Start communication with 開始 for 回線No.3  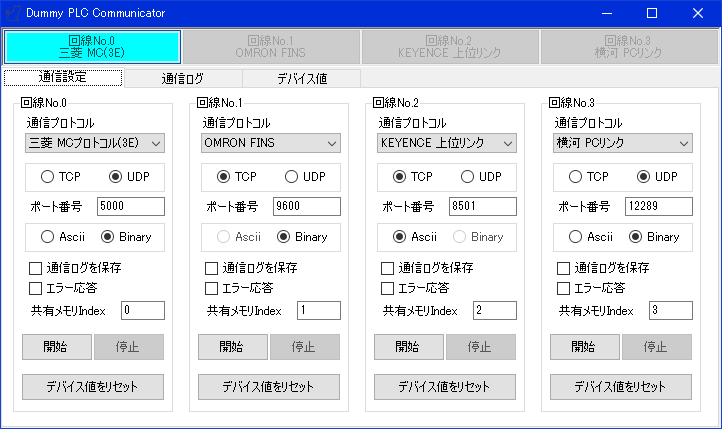click(584, 347)
